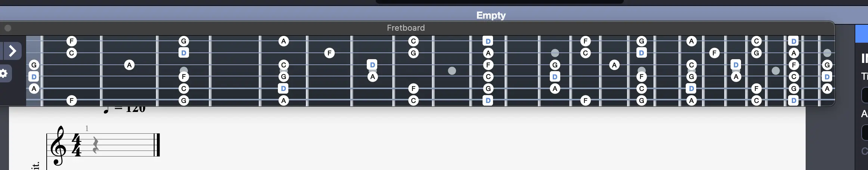Image resolution: width=868 pixels, height=170 pixels.
Task: Select the blue D on seventh fret
Action: (372, 65)
